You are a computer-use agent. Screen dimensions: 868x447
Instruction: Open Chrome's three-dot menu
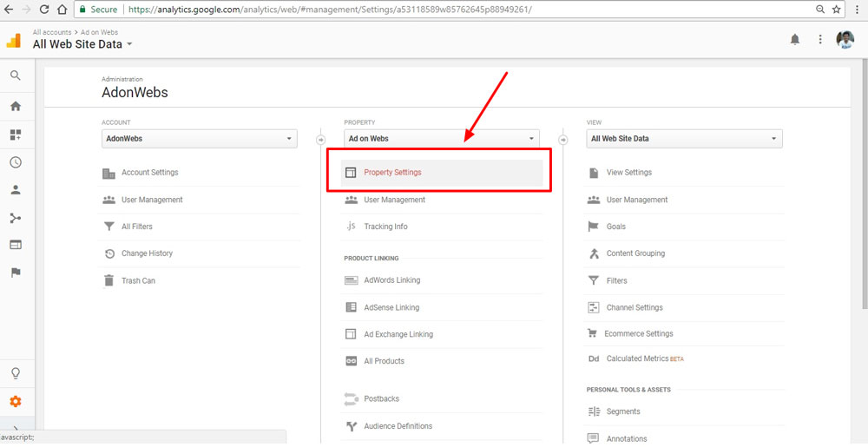(x=858, y=10)
